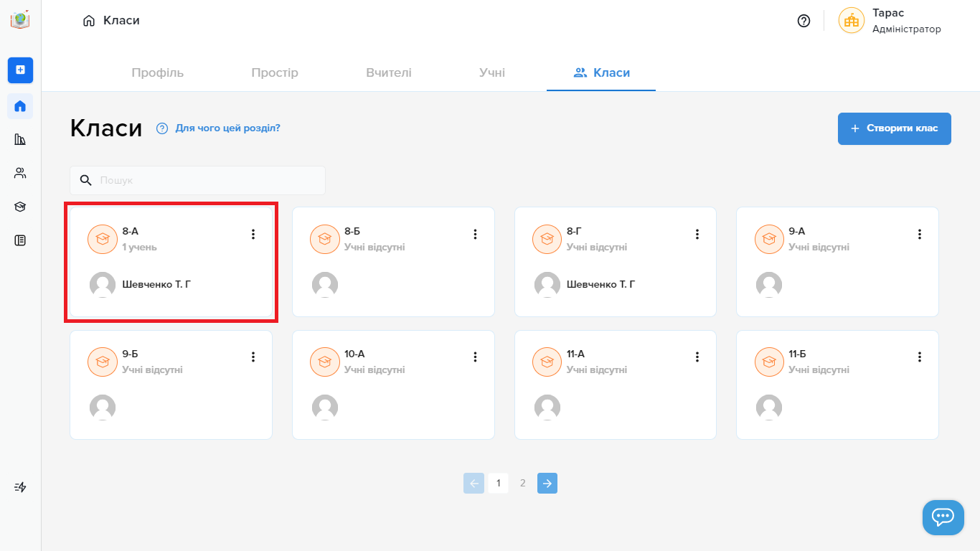
Task: Click the 9-Б class cap icon
Action: [103, 362]
